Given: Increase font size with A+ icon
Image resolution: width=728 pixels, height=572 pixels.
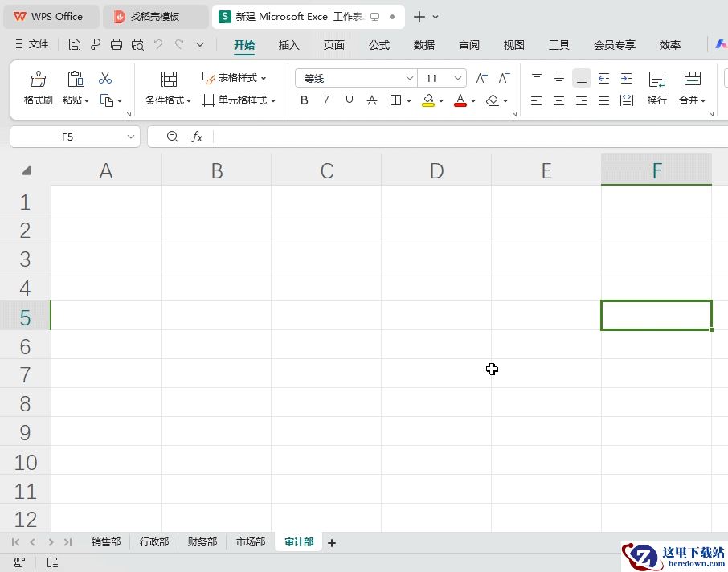Looking at the screenshot, I should tap(482, 78).
